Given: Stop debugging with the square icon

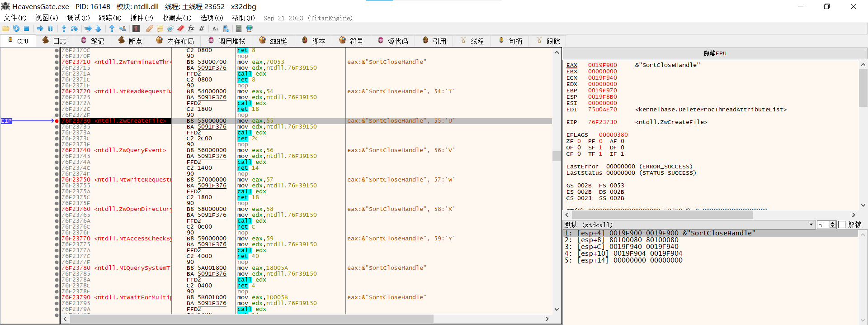Looking at the screenshot, I should (x=27, y=29).
